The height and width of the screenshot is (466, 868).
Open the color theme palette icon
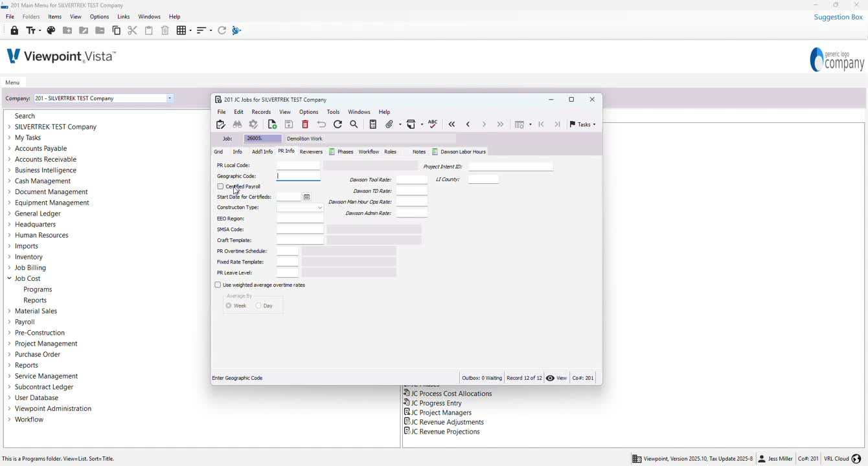[x=51, y=30]
